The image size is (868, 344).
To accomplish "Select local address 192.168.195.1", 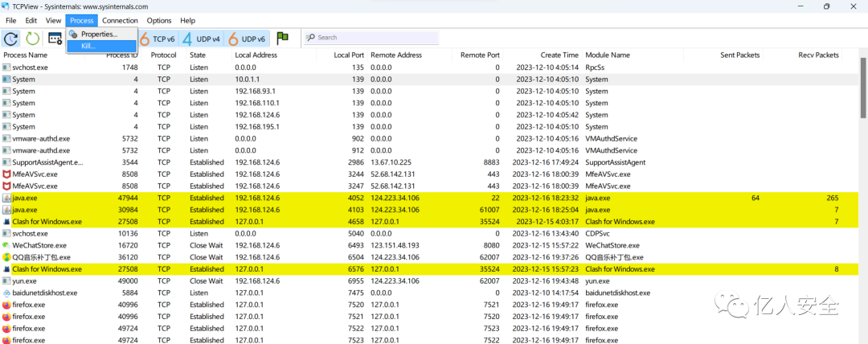I will coord(257,127).
